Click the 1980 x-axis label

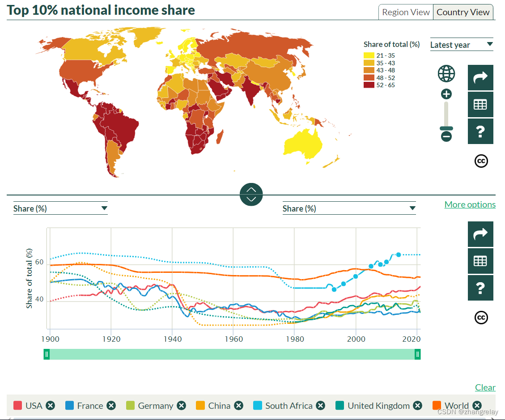(295, 339)
